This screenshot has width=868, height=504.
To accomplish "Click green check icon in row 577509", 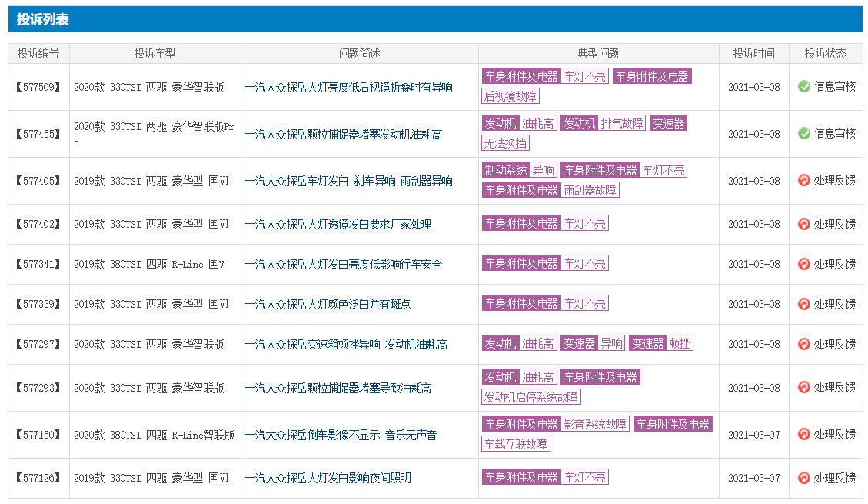I will coord(803,86).
